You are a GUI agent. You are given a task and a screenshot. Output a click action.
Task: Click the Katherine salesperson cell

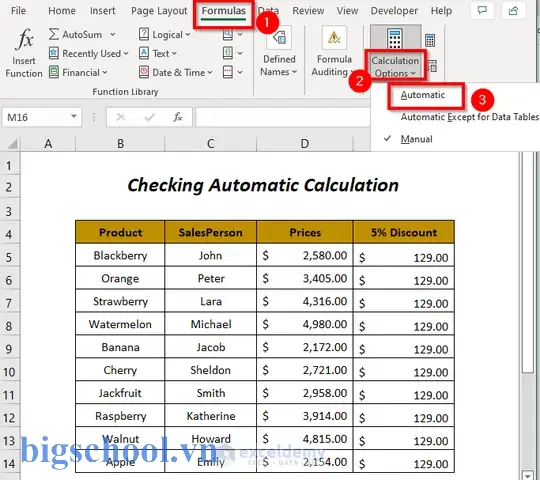click(211, 416)
